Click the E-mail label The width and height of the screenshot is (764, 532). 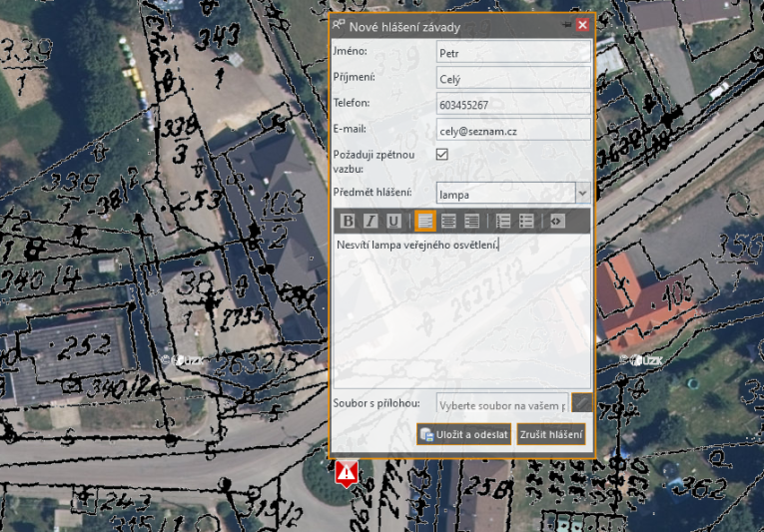[x=350, y=129]
